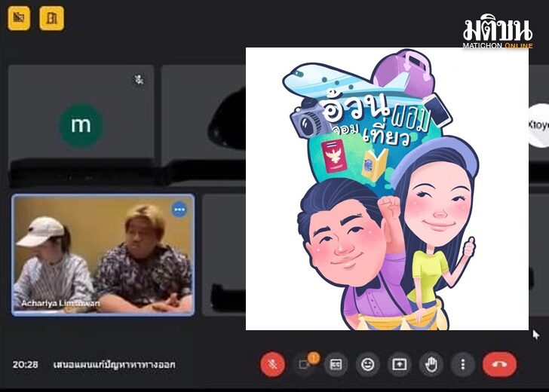Click the meeting title text next to 20:28
Viewport: 549px width, 392px height.
pyautogui.click(x=114, y=365)
